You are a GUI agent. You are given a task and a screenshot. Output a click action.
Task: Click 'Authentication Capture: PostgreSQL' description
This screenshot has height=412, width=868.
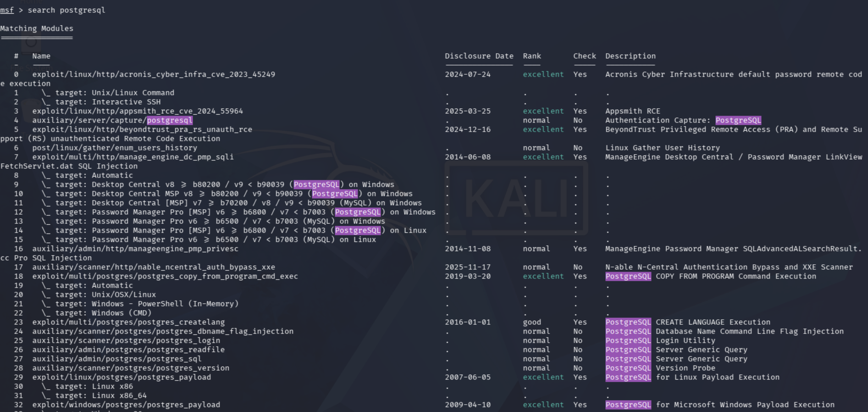683,120
